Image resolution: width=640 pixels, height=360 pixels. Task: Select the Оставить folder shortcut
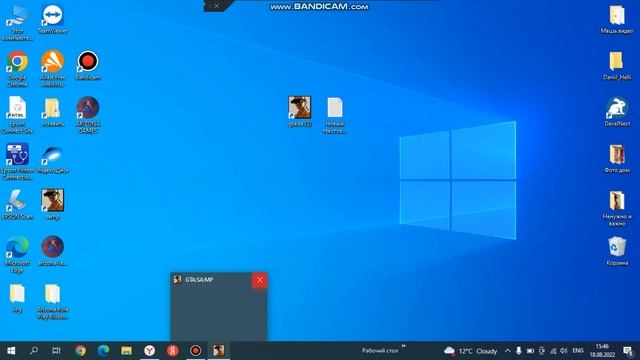(53, 112)
